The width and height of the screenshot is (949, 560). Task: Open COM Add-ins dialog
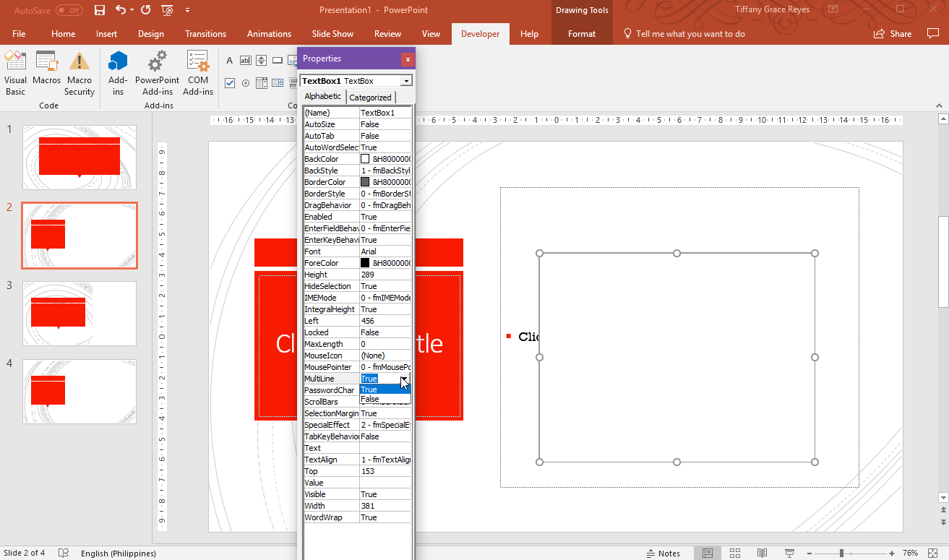click(197, 72)
